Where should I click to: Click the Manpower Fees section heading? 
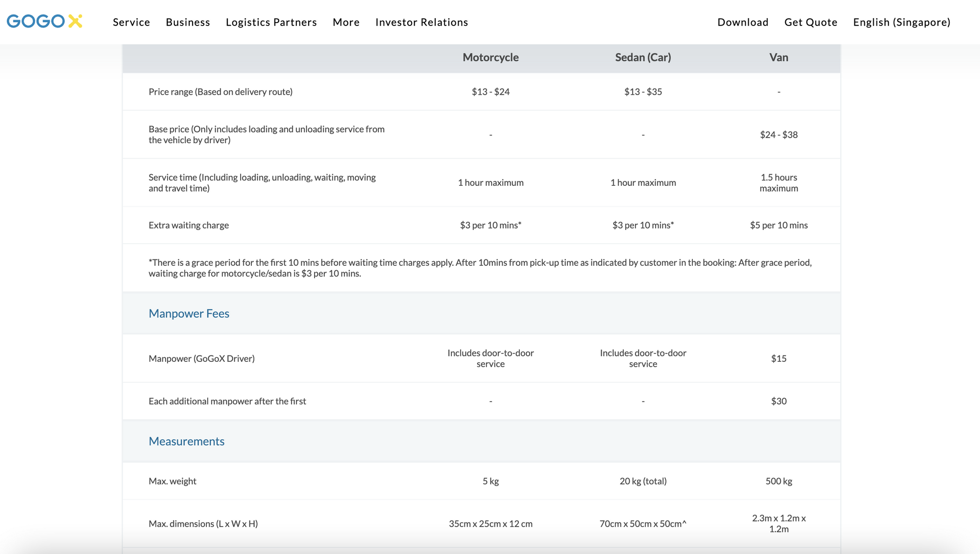point(189,313)
